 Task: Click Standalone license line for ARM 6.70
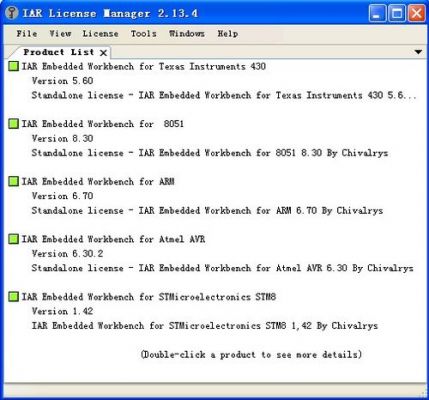[x=207, y=211]
